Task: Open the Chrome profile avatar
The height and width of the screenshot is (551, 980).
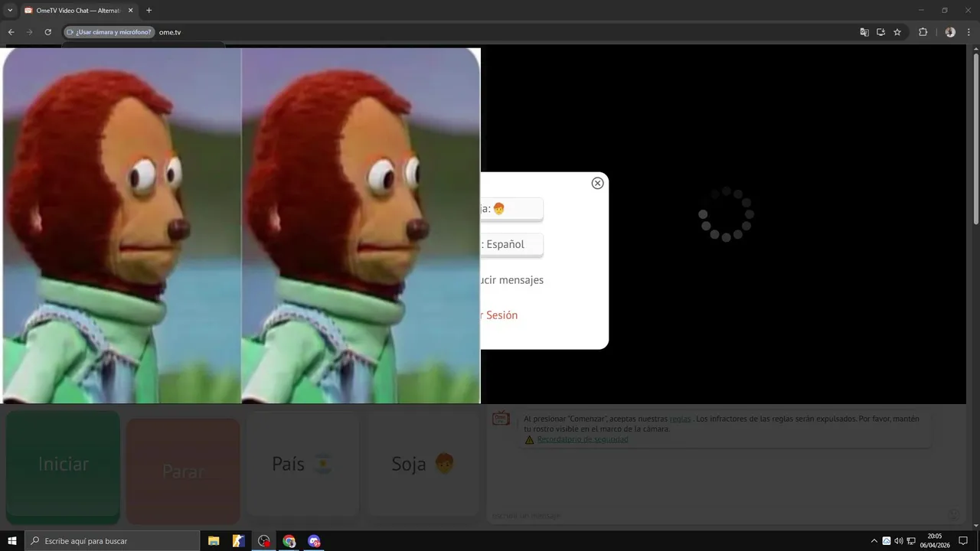Action: point(950,32)
